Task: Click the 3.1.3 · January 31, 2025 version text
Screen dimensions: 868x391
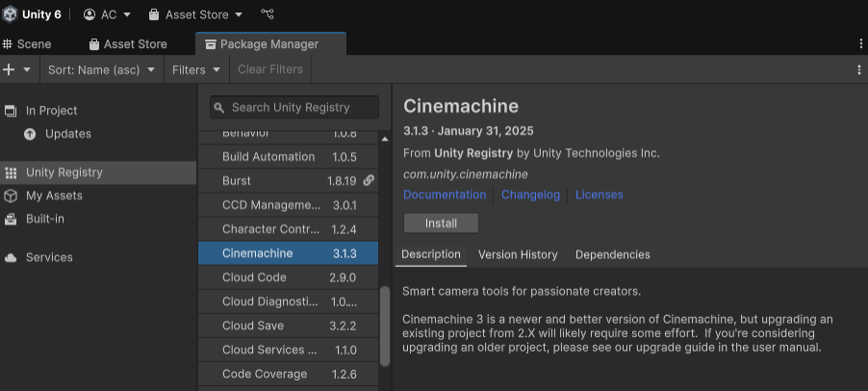Action: 469,131
